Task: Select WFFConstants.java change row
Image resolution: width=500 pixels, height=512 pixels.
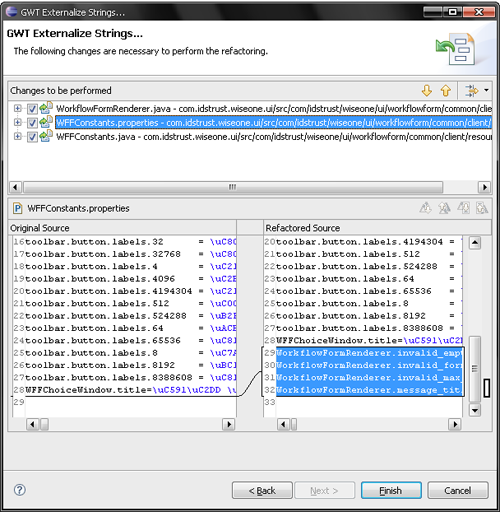Action: coord(274,137)
